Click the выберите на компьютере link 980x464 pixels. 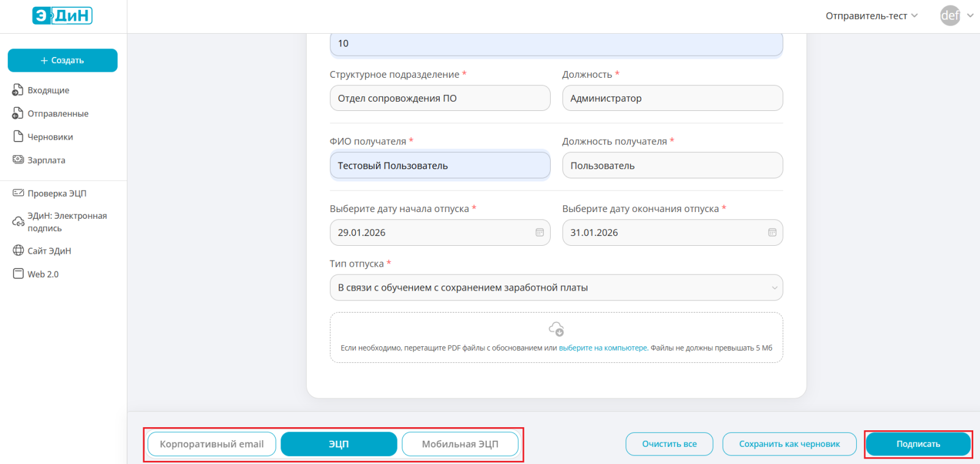(x=603, y=348)
